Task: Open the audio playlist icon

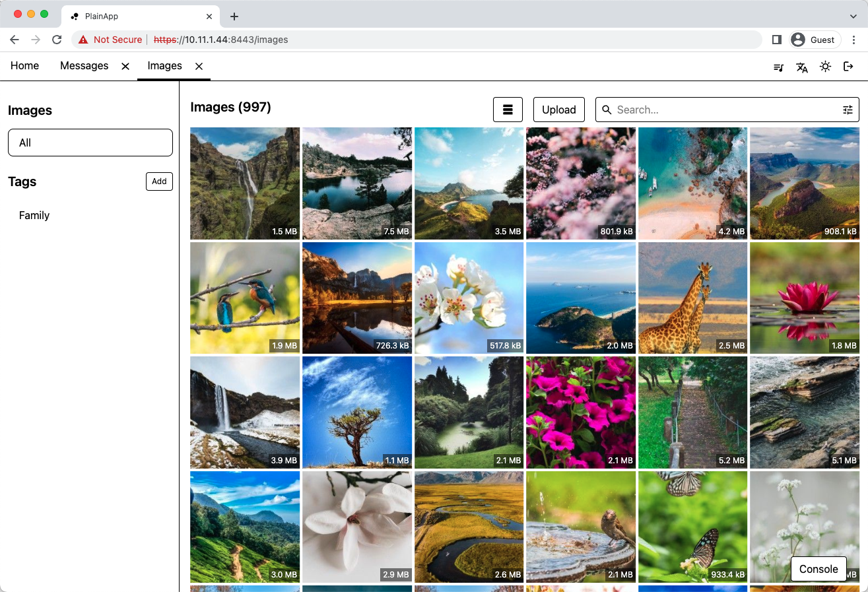Action: (779, 67)
